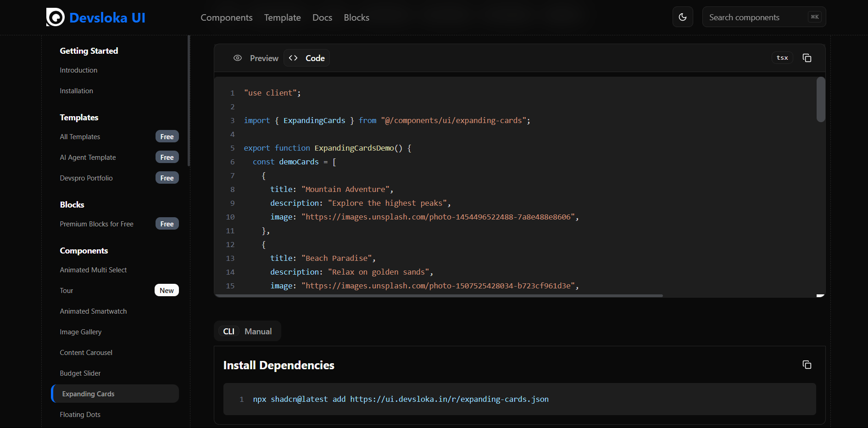
Task: Open the Components nav menu
Action: [x=227, y=17]
